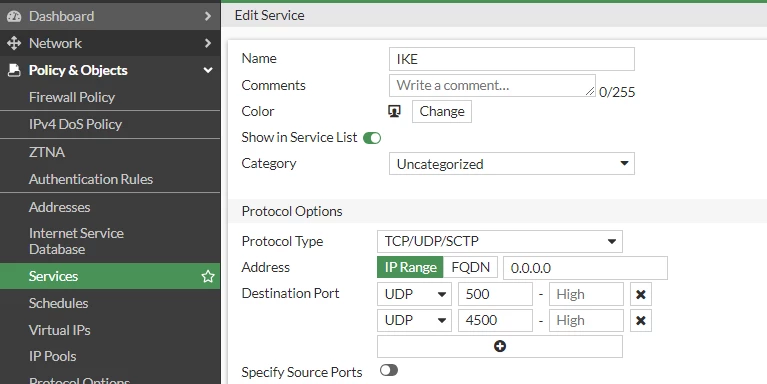767x384 pixels.
Task: Click the color icon beside Change
Action: [394, 112]
